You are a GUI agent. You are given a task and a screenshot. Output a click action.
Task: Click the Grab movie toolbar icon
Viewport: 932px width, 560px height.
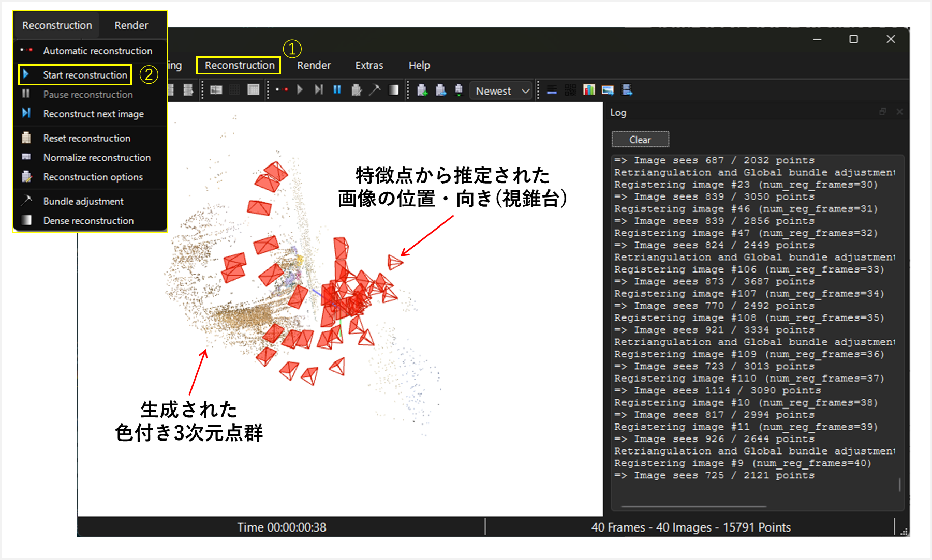pos(627,90)
